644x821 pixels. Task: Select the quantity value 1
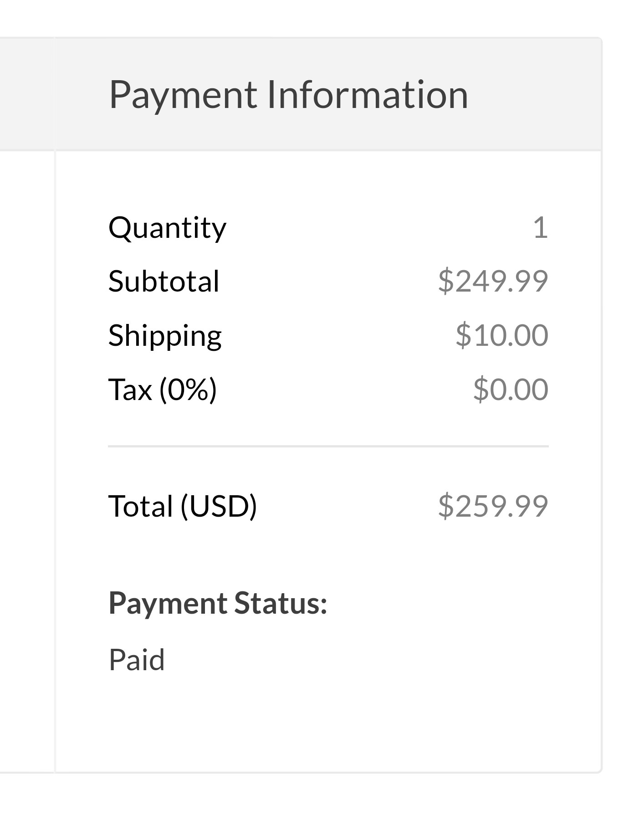tap(540, 227)
